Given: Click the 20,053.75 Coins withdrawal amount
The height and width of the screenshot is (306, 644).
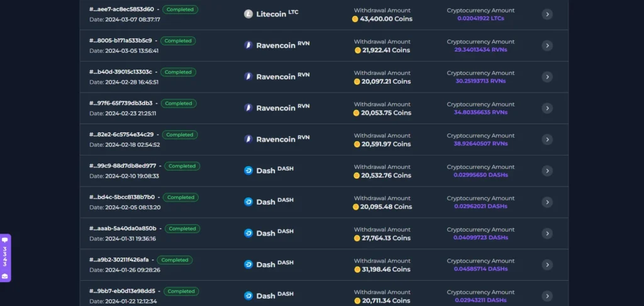Looking at the screenshot, I should pyautogui.click(x=386, y=113).
